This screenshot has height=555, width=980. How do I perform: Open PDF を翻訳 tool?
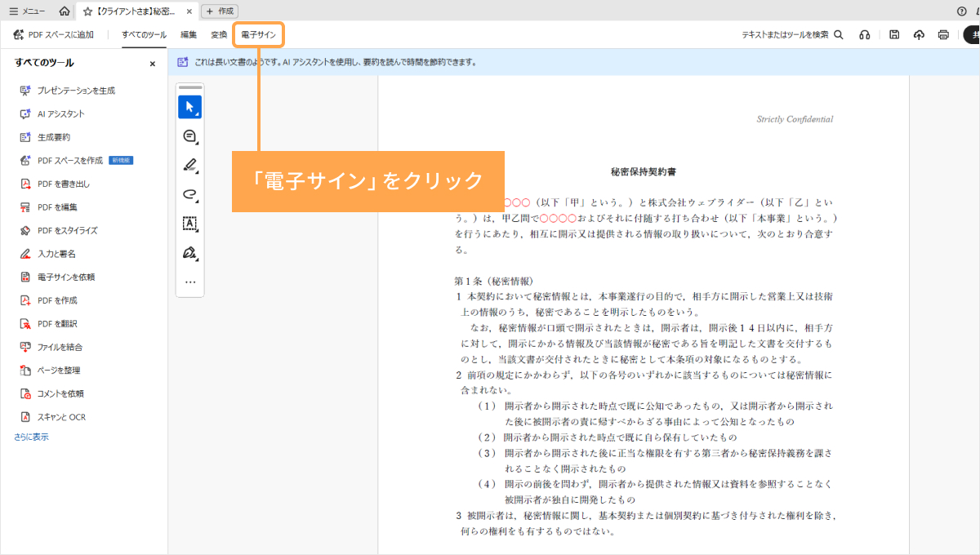point(49,324)
